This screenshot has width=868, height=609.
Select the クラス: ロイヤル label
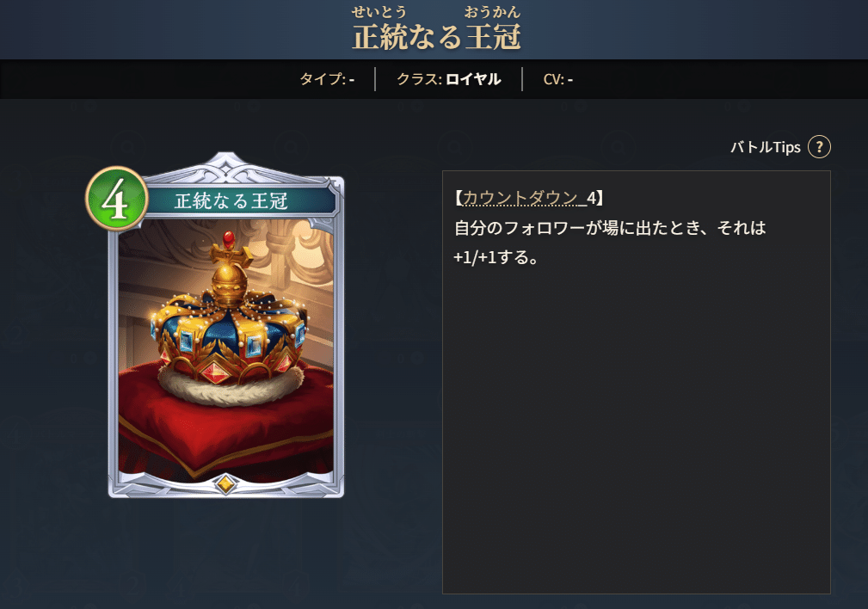click(x=448, y=79)
